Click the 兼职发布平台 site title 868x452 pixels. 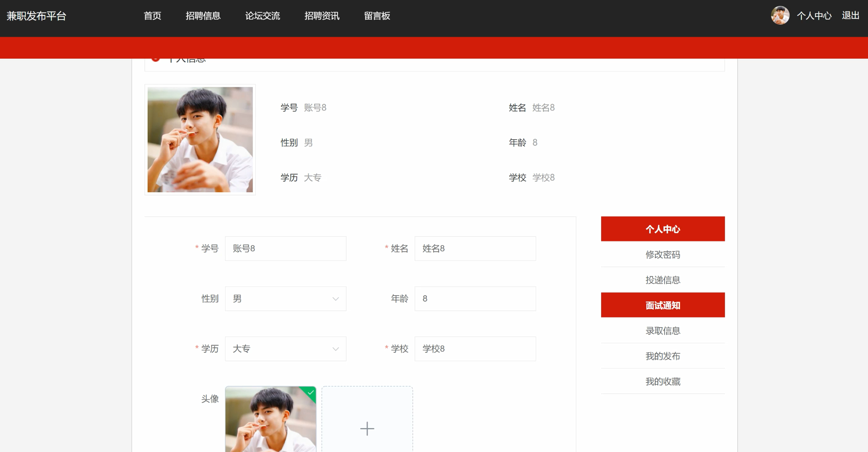click(x=36, y=16)
